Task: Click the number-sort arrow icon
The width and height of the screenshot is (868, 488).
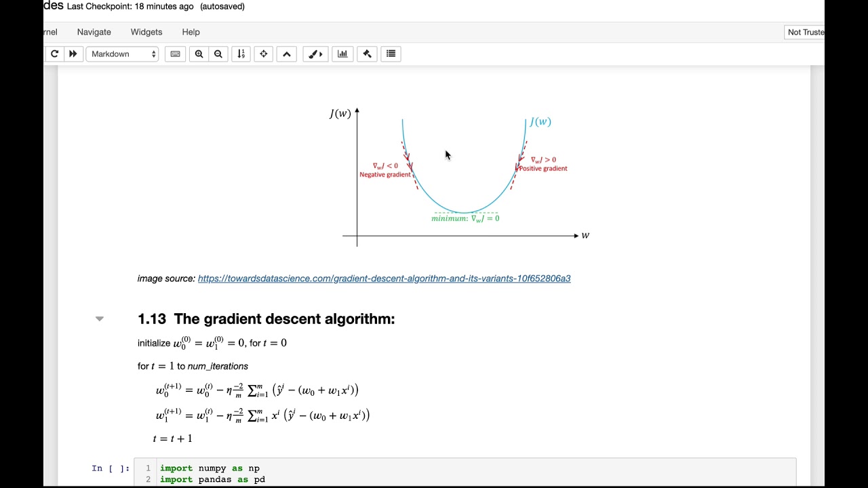Action: point(241,54)
